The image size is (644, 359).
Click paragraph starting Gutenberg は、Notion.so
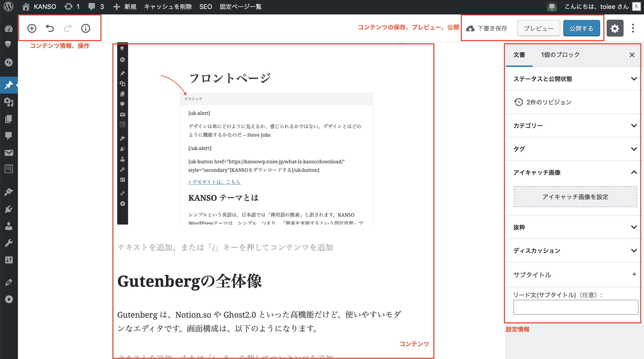(259, 322)
